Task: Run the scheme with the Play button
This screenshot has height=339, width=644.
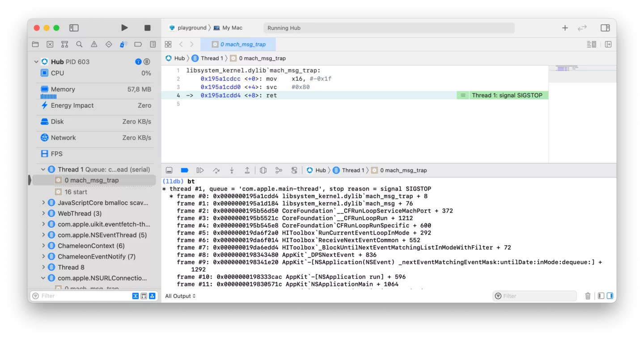Action: pyautogui.click(x=124, y=28)
